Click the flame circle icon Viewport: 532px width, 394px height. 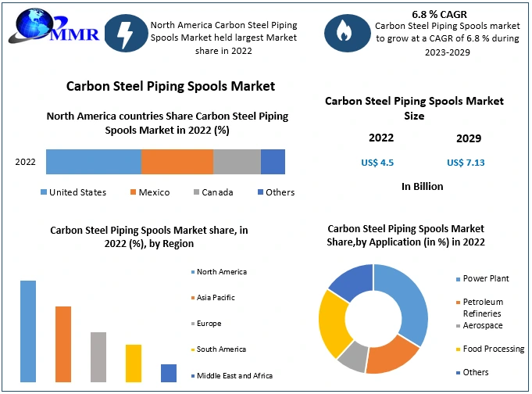pyautogui.click(x=344, y=32)
